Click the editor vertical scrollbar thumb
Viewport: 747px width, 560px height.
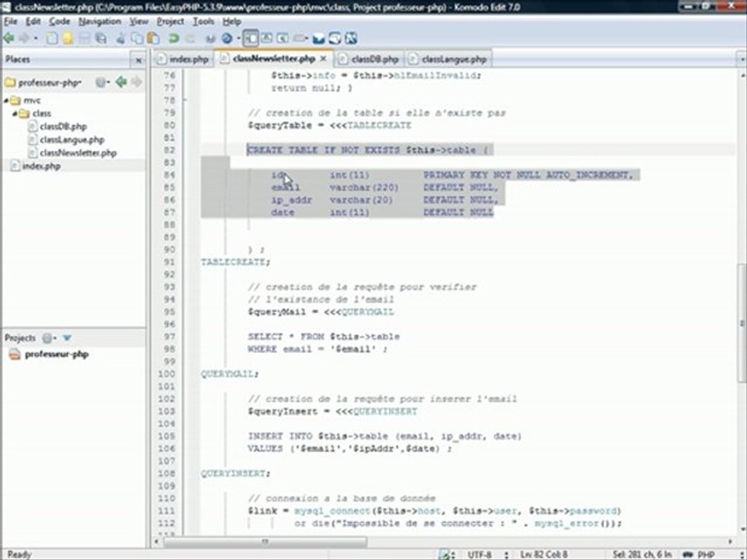742,322
